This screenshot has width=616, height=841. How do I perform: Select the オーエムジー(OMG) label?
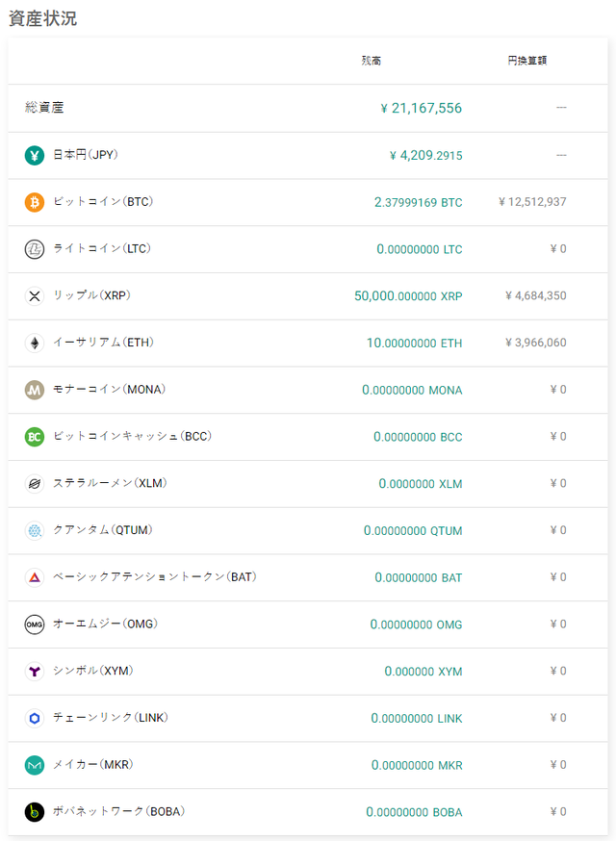pyautogui.click(x=105, y=624)
